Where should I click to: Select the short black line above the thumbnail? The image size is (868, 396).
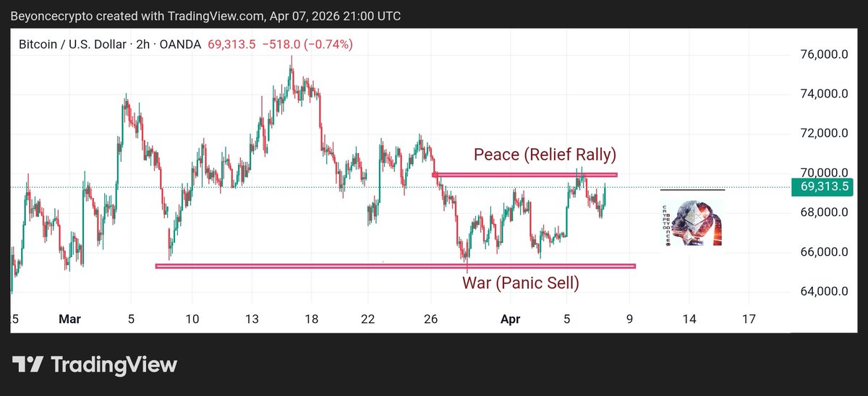tap(692, 189)
